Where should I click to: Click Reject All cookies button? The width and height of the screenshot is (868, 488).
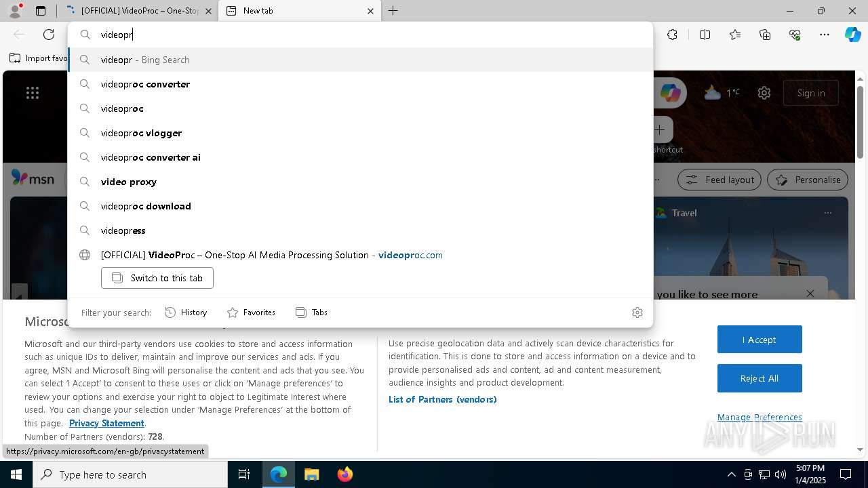[x=759, y=378]
